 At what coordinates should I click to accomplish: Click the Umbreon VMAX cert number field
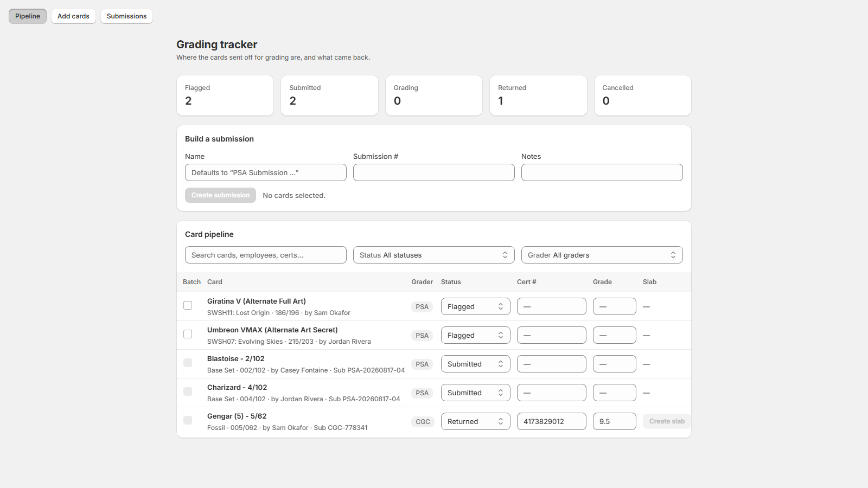pos(552,335)
